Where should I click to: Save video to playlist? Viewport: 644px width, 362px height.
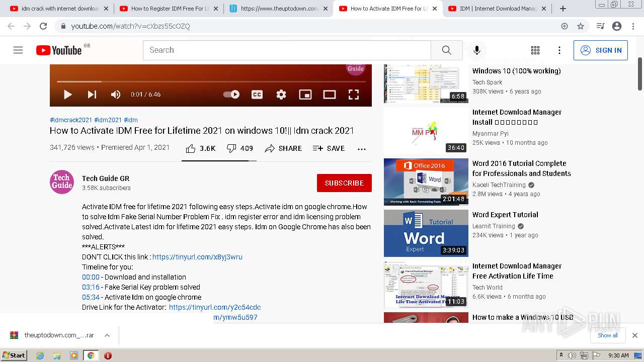pos(329,148)
